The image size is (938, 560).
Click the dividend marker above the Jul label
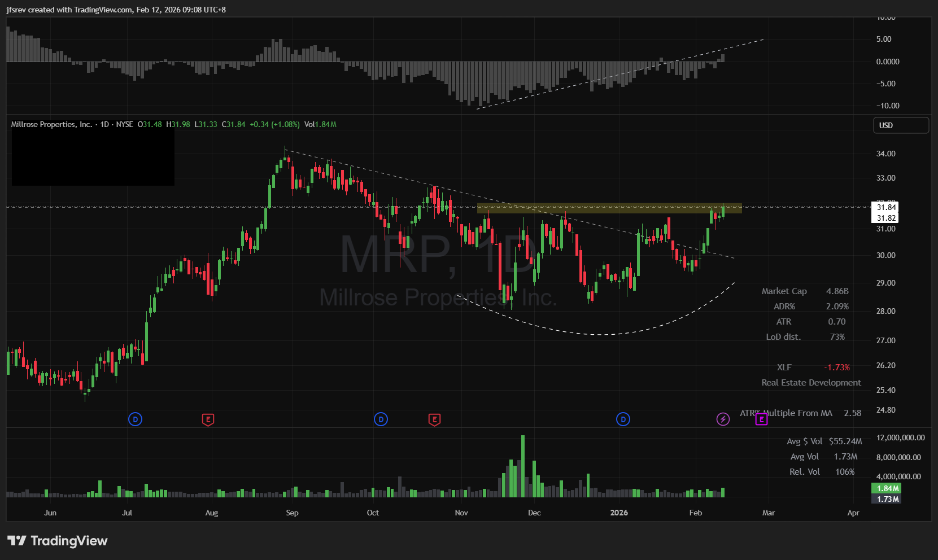tap(135, 419)
